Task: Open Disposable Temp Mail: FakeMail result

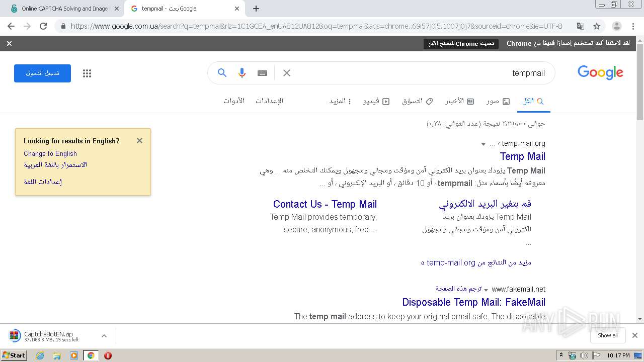Action: click(474, 302)
